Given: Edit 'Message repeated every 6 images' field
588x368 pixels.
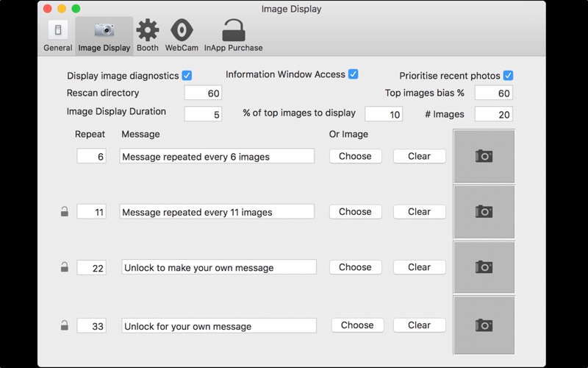Looking at the screenshot, I should 217,156.
